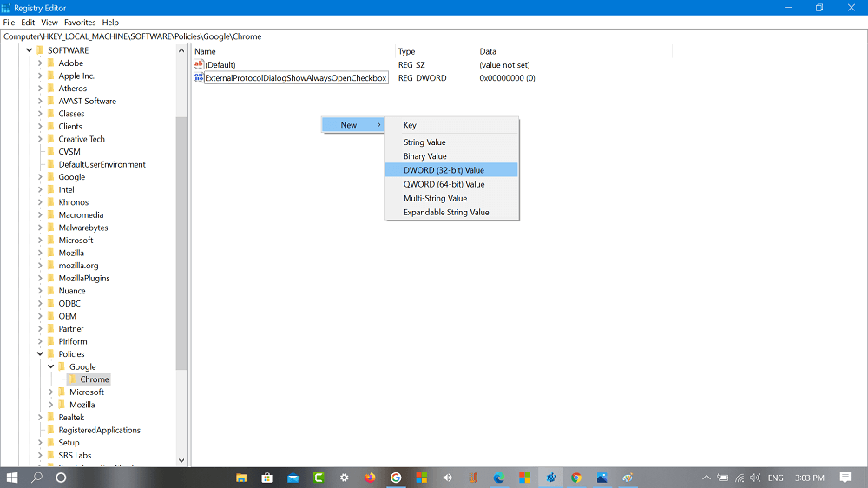Choose QWORD (64-bit) Value

[451, 184]
